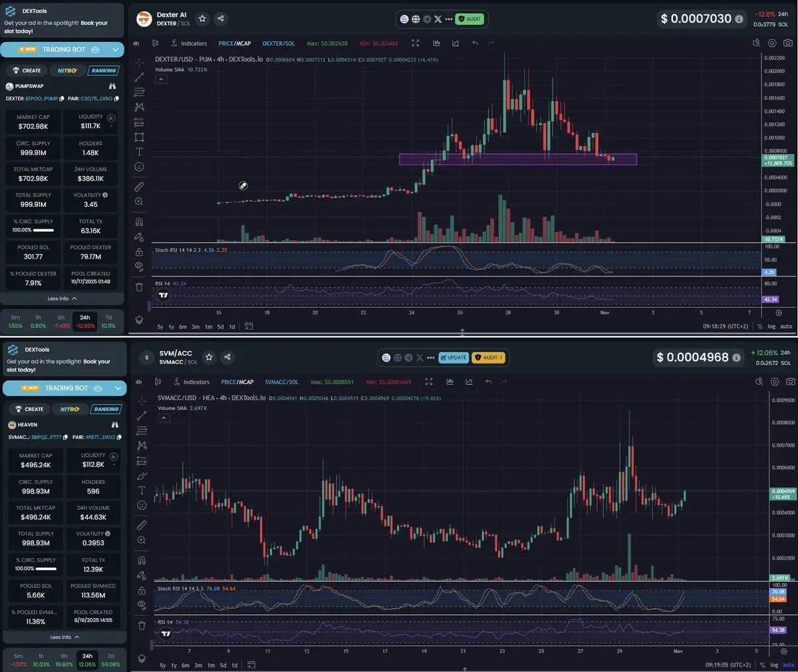798x672 pixels.
Task: Open 4h interval dropdown on Dexter chart
Action: coord(136,43)
